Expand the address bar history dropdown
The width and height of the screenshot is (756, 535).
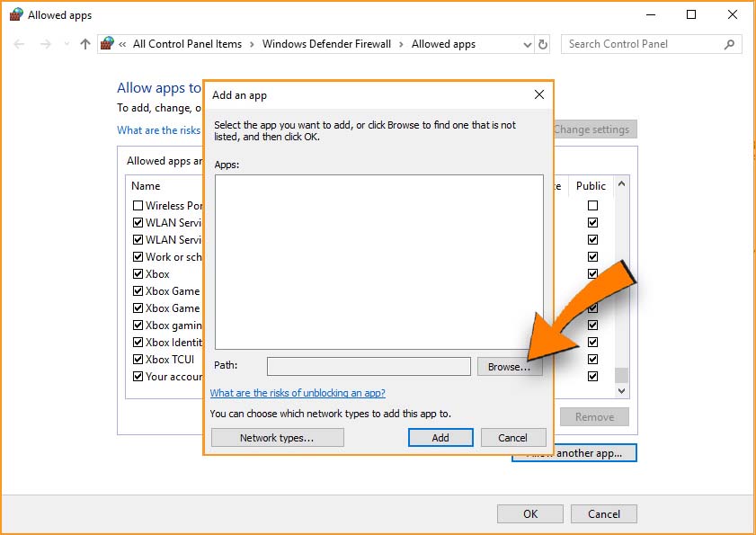tap(528, 44)
